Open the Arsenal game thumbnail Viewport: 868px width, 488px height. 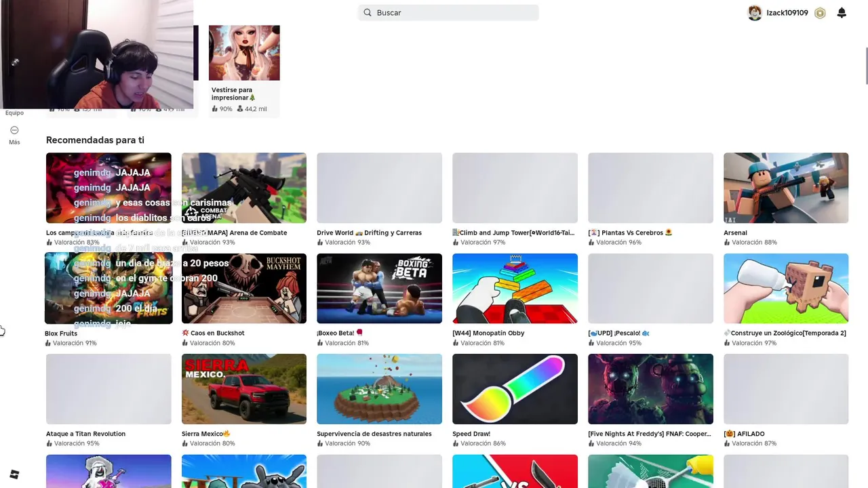pyautogui.click(x=786, y=188)
